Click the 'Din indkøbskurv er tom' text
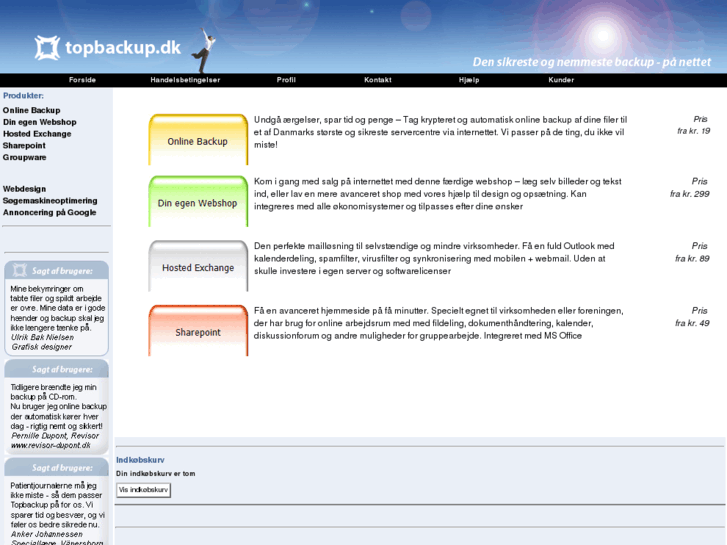Viewport: 727px width, 545px height. 155,474
